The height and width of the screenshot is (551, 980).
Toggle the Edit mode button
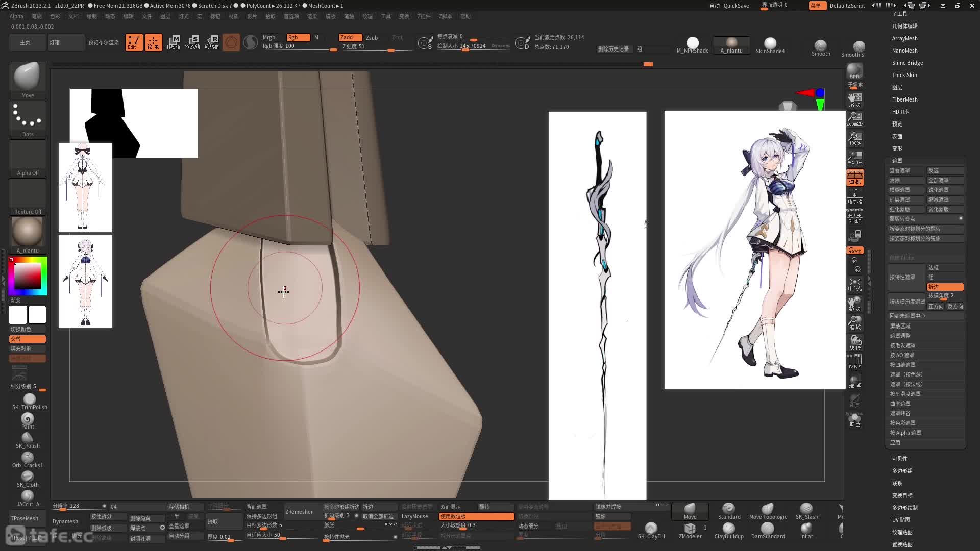click(134, 42)
